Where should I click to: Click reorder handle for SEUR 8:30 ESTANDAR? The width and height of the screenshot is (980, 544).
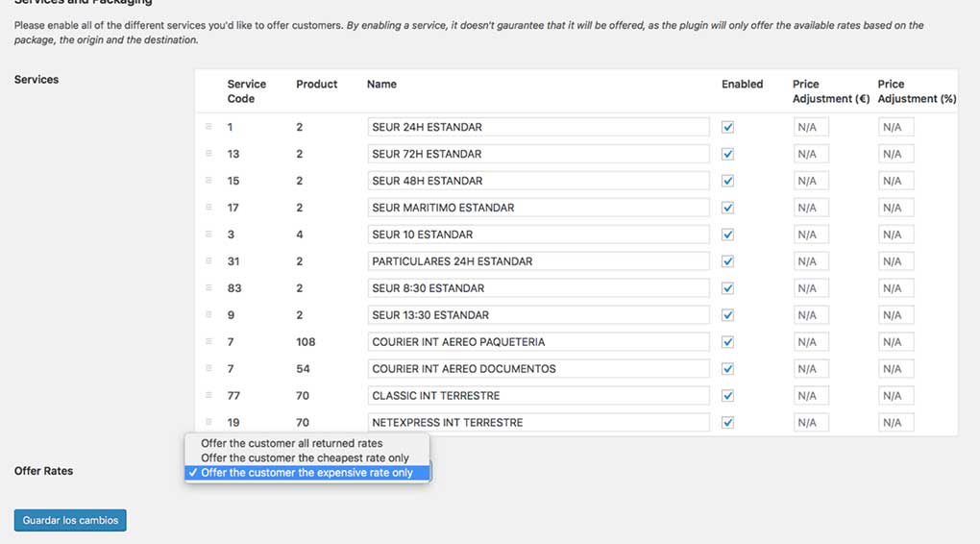click(x=208, y=287)
